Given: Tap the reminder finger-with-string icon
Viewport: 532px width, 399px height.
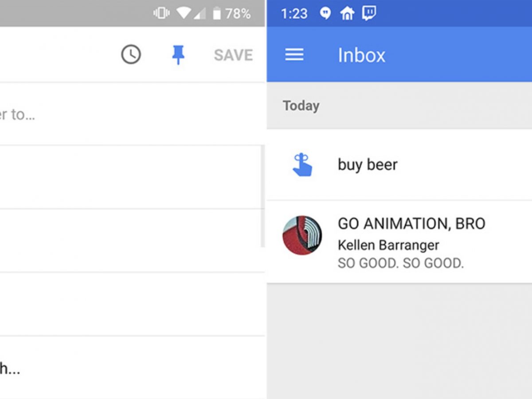Looking at the screenshot, I should pos(302,165).
